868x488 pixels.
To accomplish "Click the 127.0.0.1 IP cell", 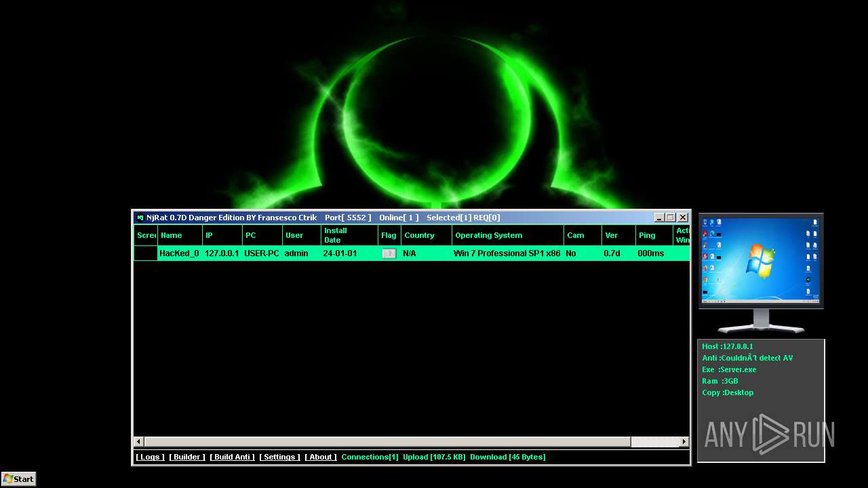I will pyautogui.click(x=222, y=253).
